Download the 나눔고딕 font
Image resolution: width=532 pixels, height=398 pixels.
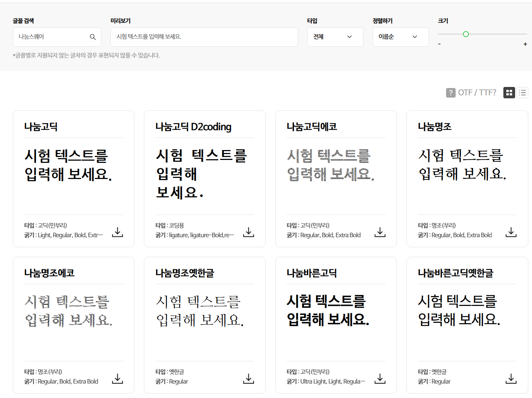click(117, 232)
